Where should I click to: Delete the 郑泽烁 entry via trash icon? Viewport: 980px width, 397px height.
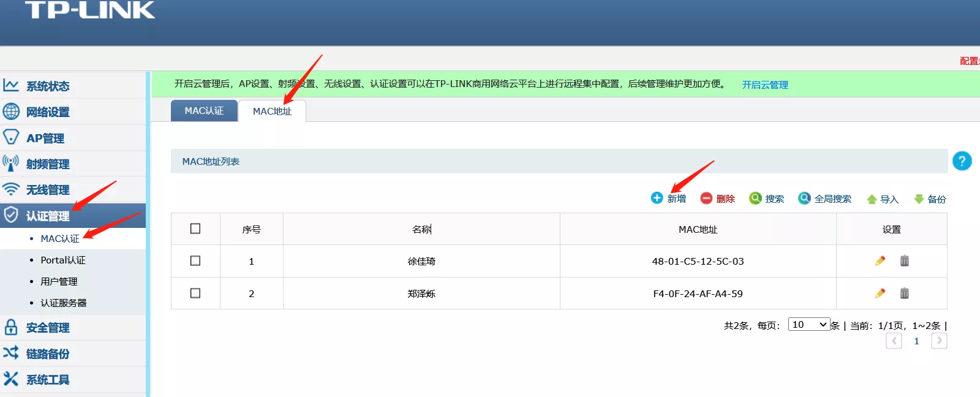click(x=904, y=293)
